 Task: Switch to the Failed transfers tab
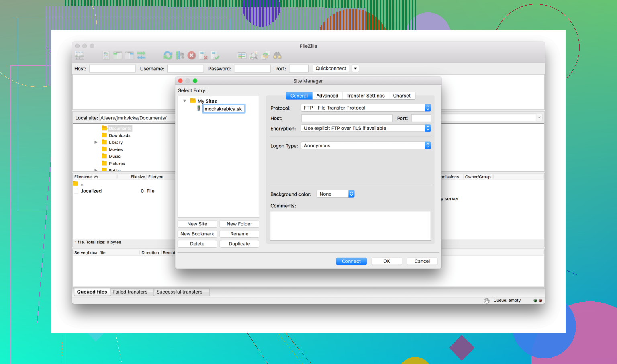(130, 292)
